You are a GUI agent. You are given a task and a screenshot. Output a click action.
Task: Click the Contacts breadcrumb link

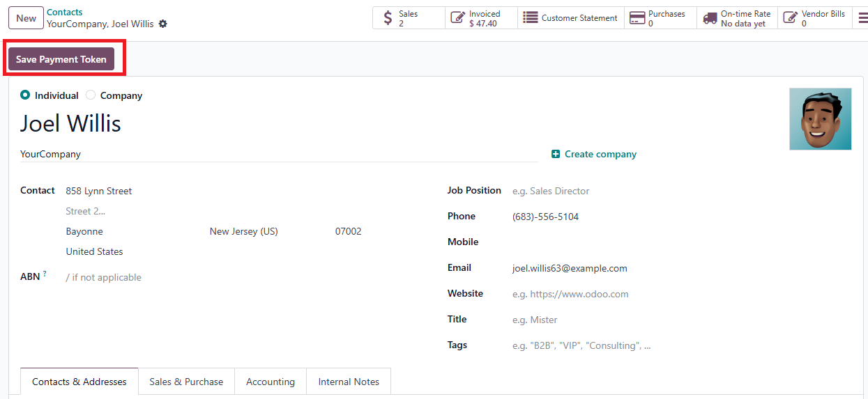tap(64, 12)
